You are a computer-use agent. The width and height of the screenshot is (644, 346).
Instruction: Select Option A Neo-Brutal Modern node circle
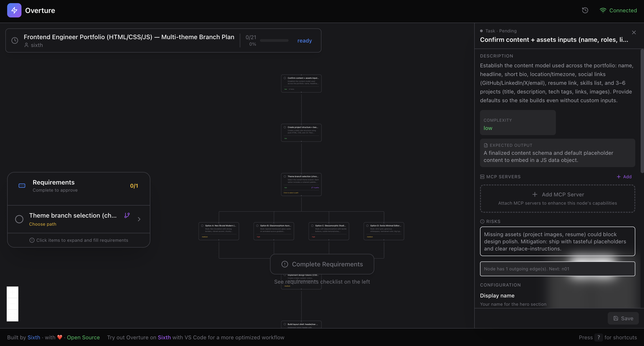[x=202, y=226]
